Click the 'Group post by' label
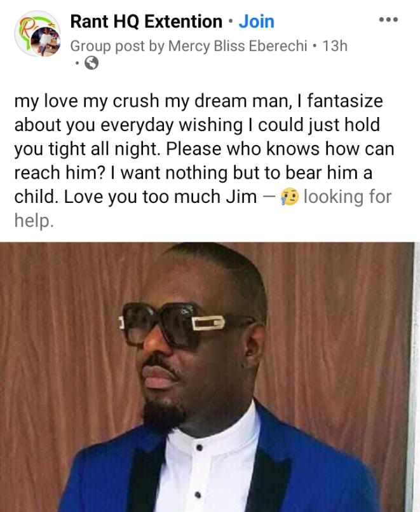Screen dimensions: 420x512 pyautogui.click(x=118, y=46)
